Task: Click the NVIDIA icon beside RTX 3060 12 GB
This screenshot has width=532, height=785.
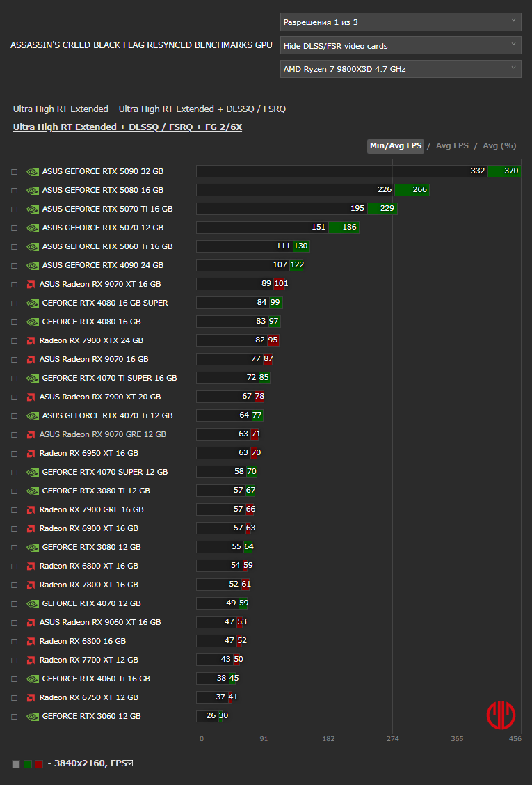Action: [33, 716]
